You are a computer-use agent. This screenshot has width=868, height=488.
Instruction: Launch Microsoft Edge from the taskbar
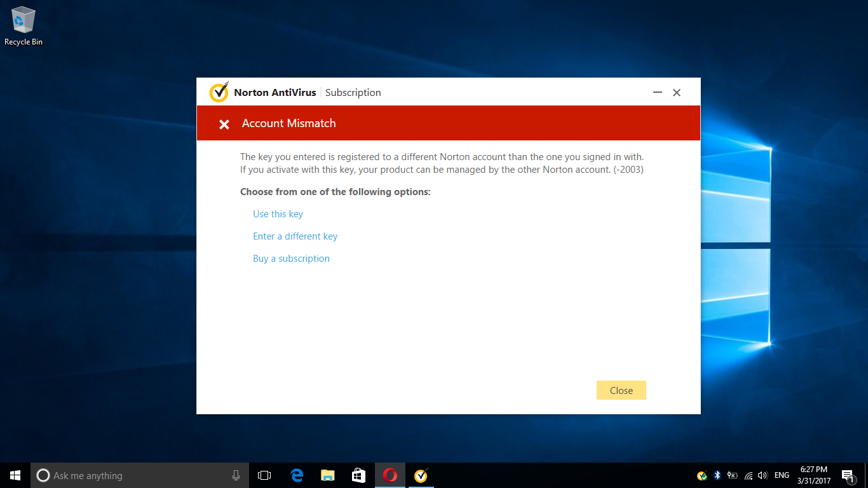click(x=296, y=475)
